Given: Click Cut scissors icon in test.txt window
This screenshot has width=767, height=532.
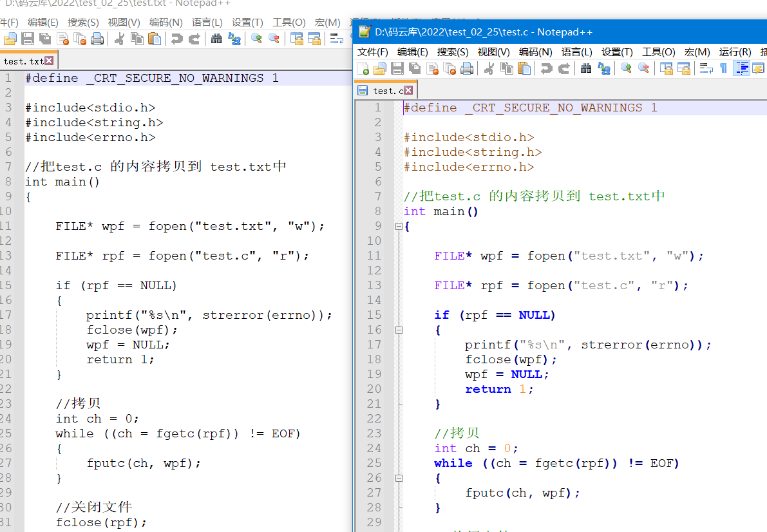Looking at the screenshot, I should pyautogui.click(x=119, y=39).
